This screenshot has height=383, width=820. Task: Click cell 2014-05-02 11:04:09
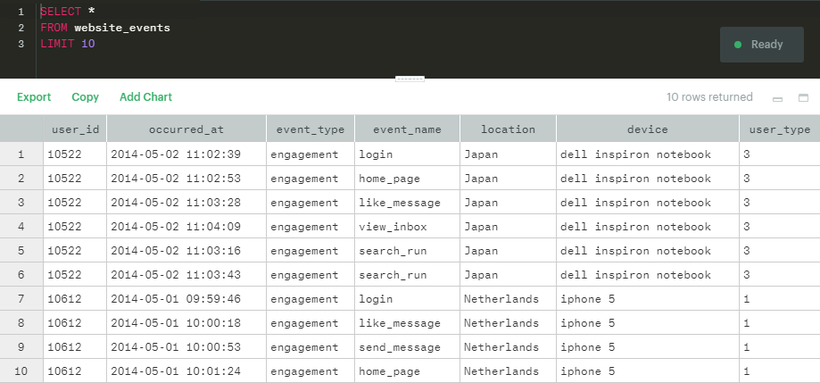pos(186,227)
